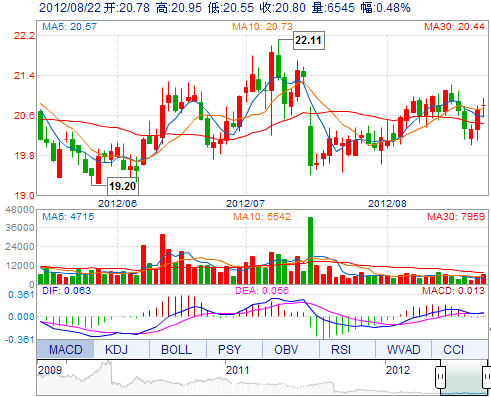Select the RSI indicator tab
This screenshot has width=491, height=397.
point(342,349)
